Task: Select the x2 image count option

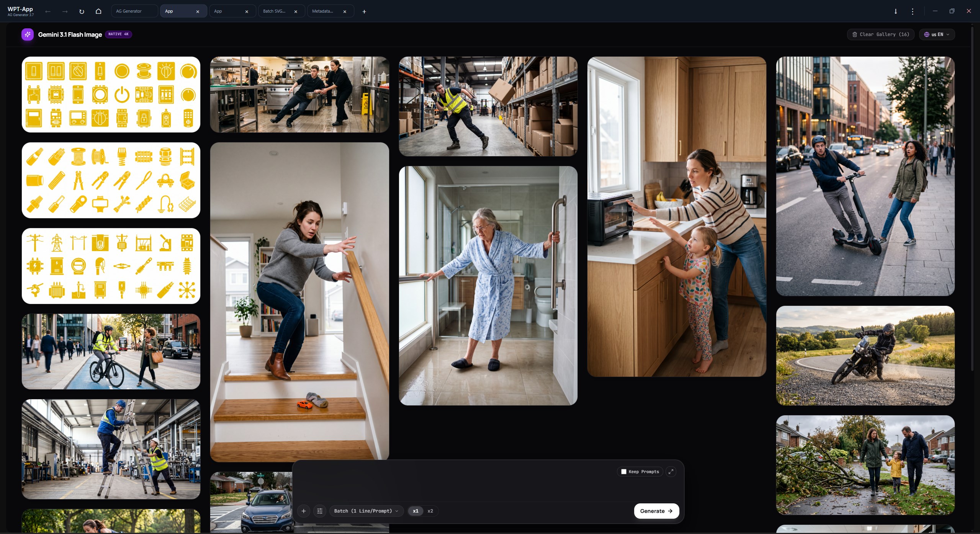Action: point(430,511)
